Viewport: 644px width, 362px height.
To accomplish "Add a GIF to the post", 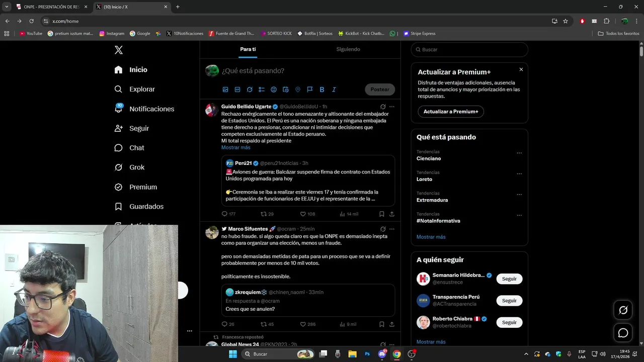I will coord(237,89).
